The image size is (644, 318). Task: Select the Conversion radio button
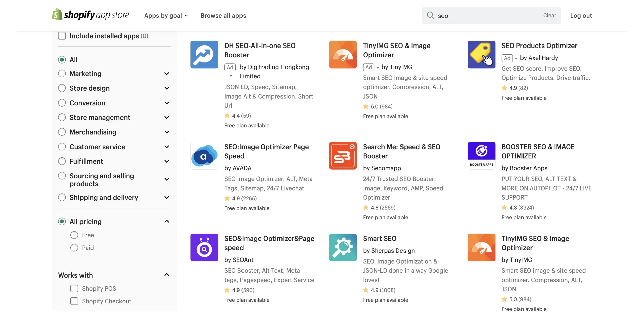pyautogui.click(x=62, y=103)
